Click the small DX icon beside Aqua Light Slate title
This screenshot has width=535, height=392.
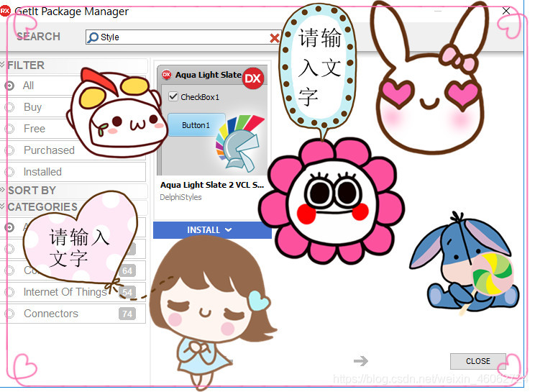pyautogui.click(x=167, y=74)
